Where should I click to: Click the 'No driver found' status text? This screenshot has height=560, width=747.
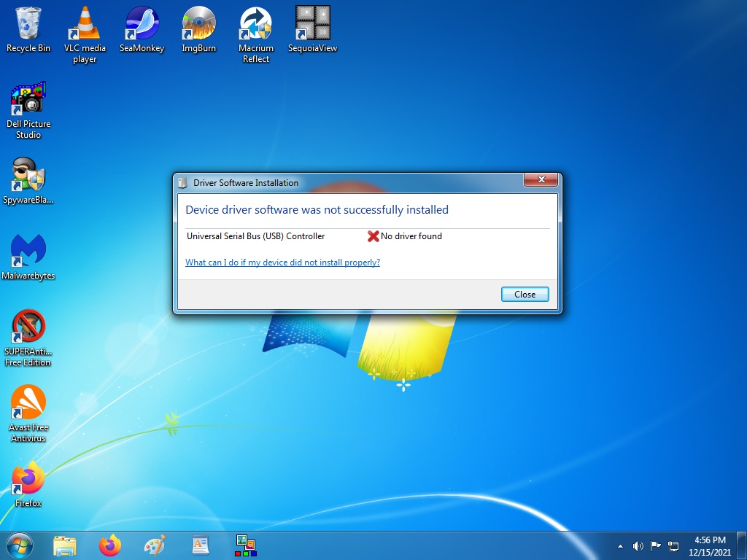click(x=411, y=236)
